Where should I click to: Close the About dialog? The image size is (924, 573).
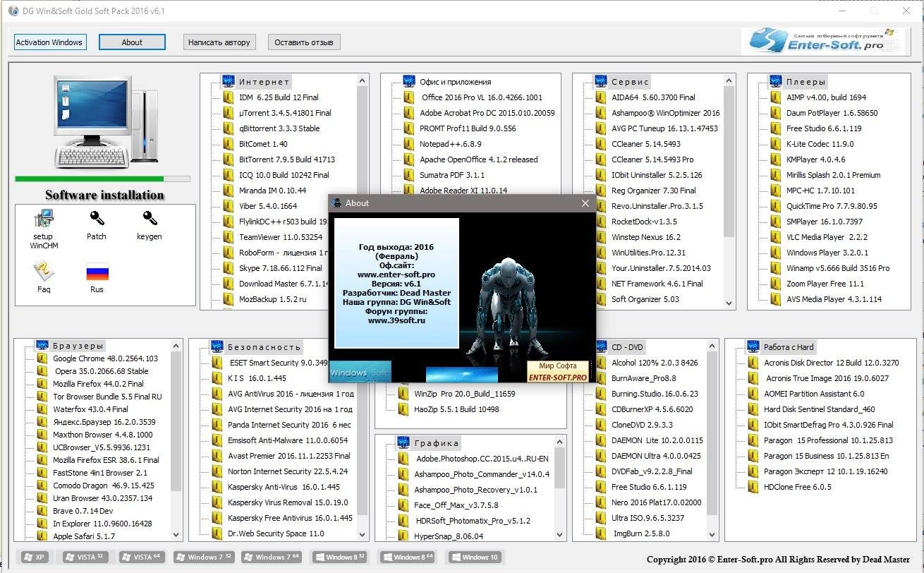pos(585,203)
